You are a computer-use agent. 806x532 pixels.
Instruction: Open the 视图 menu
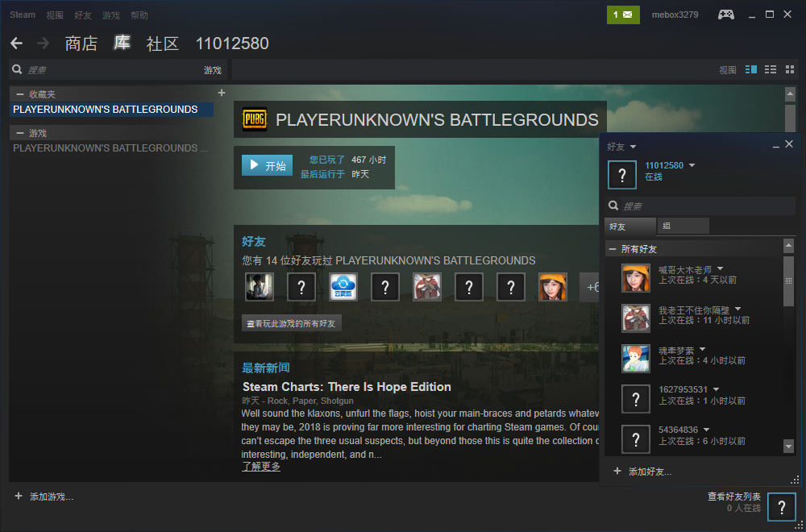(x=55, y=15)
